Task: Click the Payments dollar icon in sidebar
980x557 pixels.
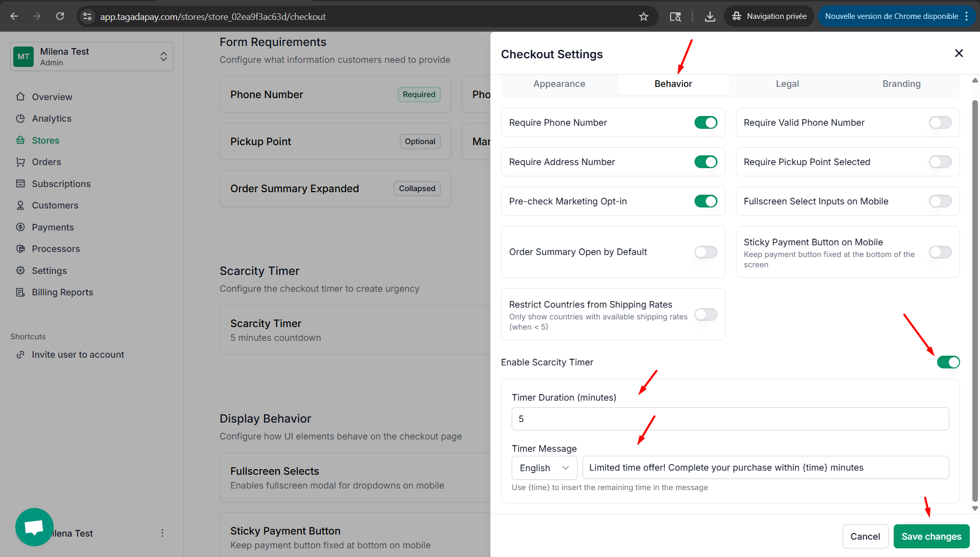Action: [20, 227]
